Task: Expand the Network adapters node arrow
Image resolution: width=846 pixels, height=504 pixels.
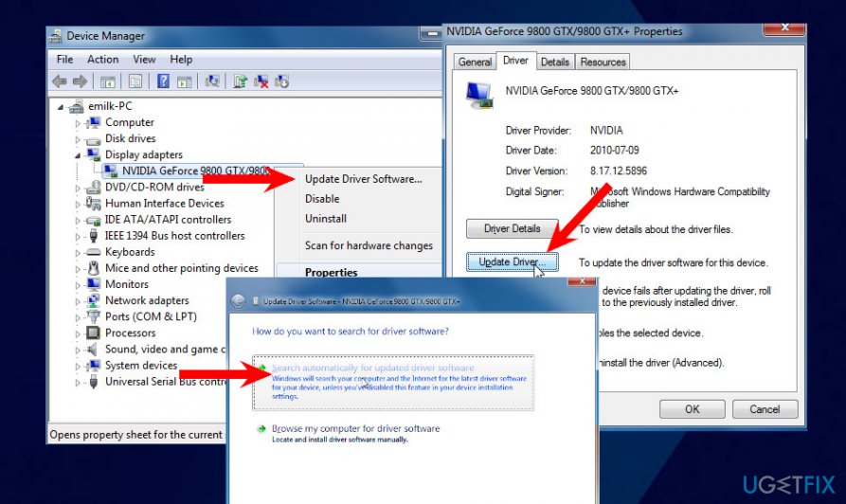Action: 77,301
